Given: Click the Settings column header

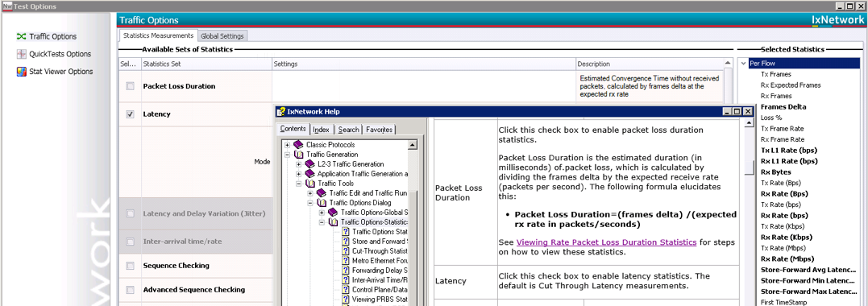Looking at the screenshot, I should coord(424,64).
